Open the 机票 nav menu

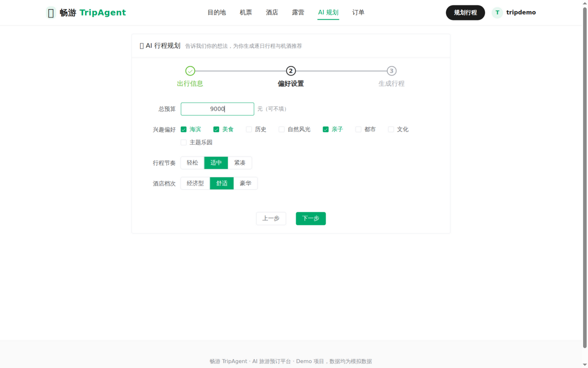(246, 13)
